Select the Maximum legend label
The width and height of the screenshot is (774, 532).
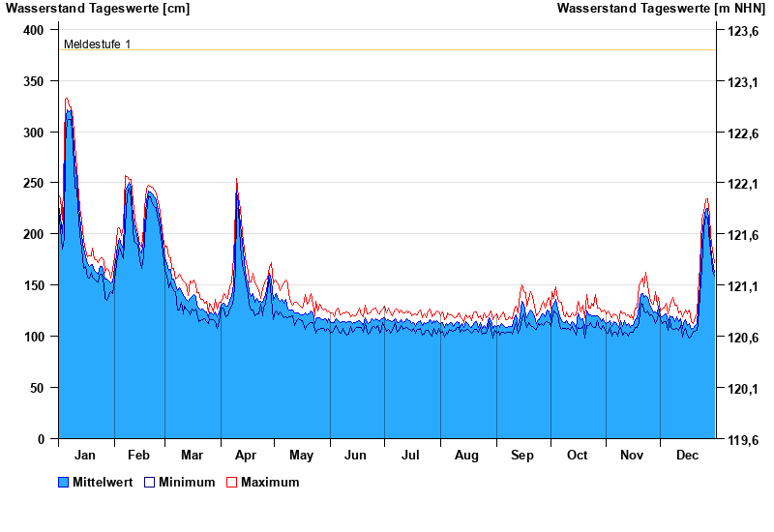[x=270, y=483]
